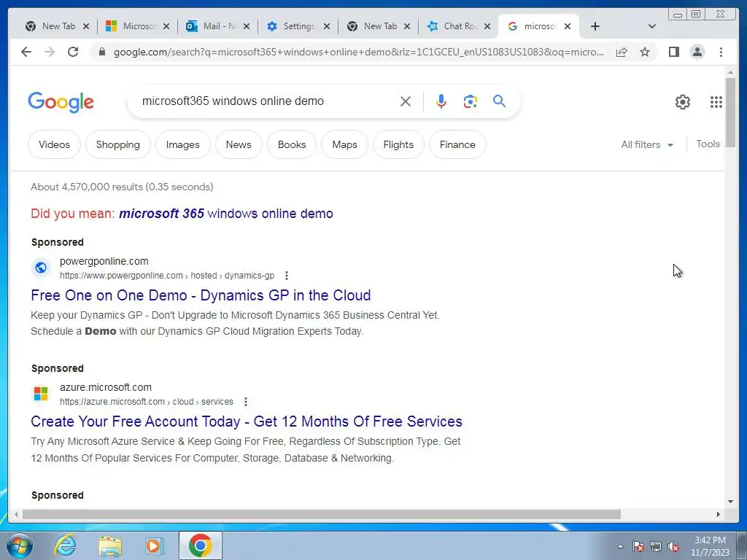The image size is (747, 560).
Task: Click the scroll down arrow
Action: coord(730,502)
